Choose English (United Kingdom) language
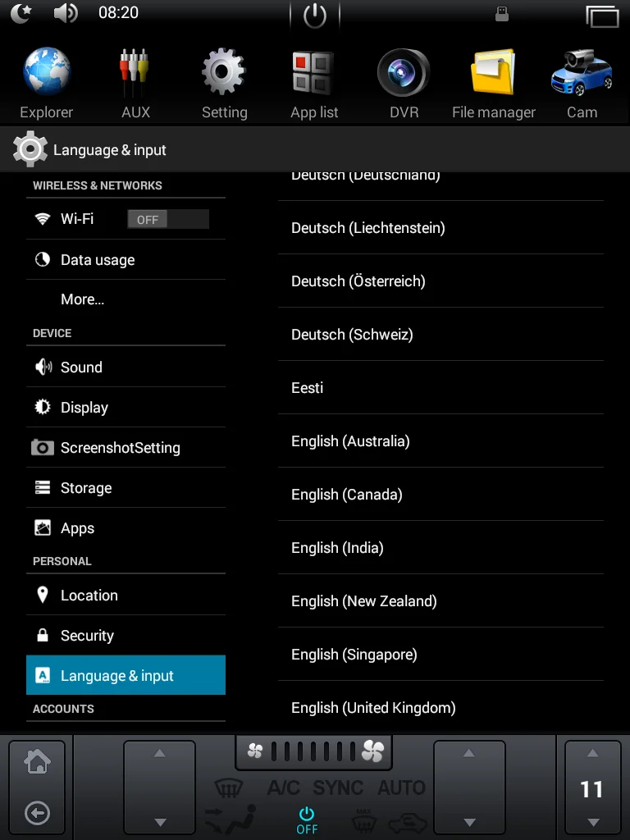Viewport: 630px width, 840px height. click(x=441, y=708)
